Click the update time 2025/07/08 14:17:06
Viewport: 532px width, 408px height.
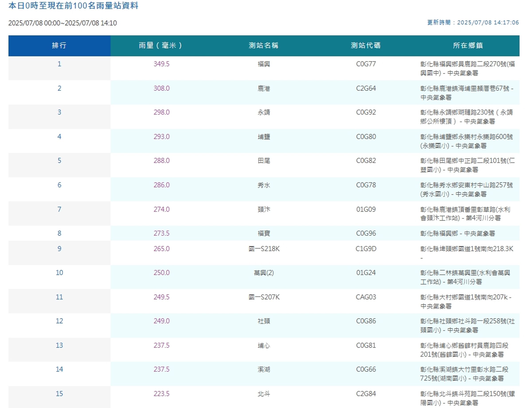[488, 23]
